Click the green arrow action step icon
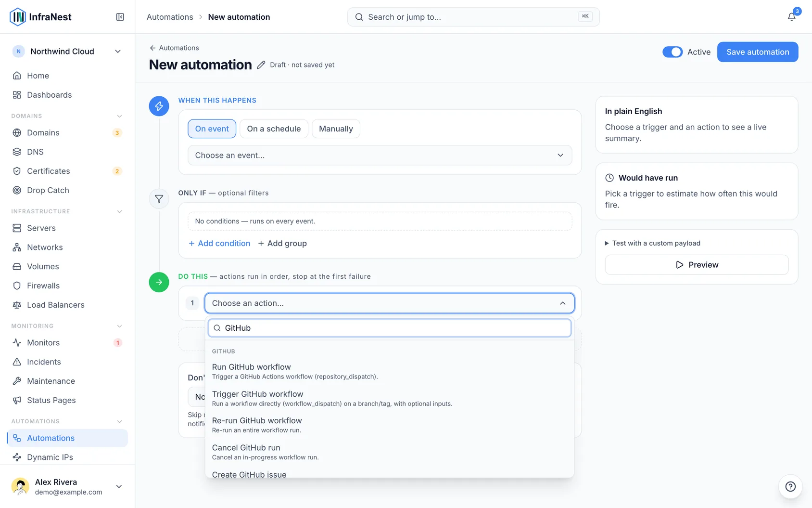This screenshot has height=508, width=812. [159, 282]
